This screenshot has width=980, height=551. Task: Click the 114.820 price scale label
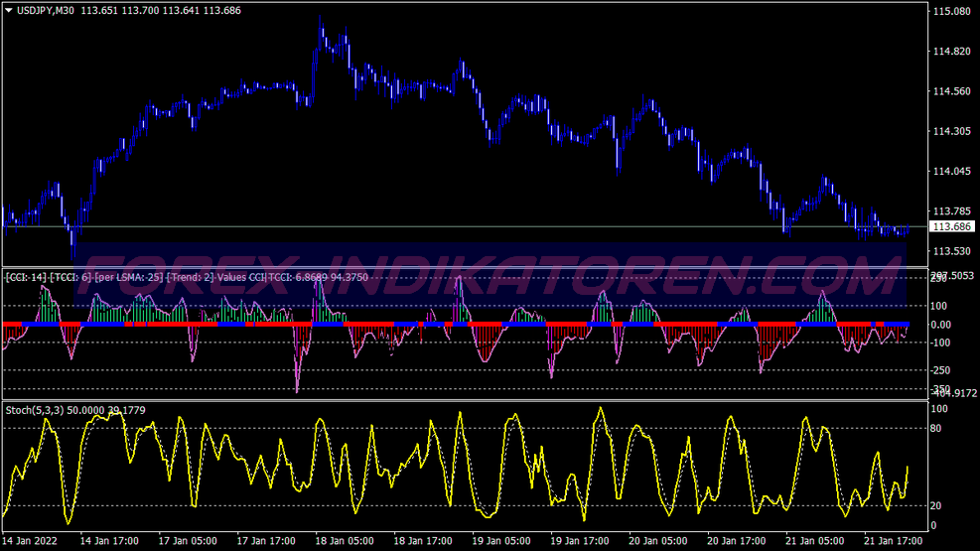[x=952, y=52]
